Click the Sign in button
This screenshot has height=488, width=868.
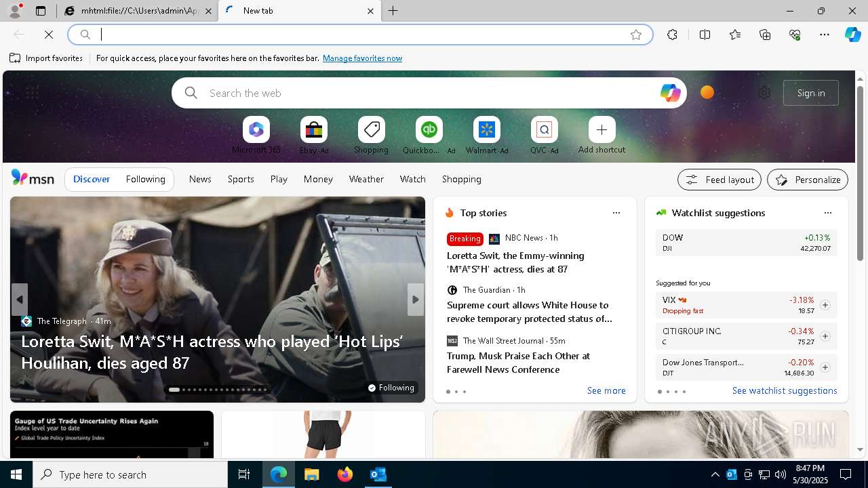[x=811, y=93]
